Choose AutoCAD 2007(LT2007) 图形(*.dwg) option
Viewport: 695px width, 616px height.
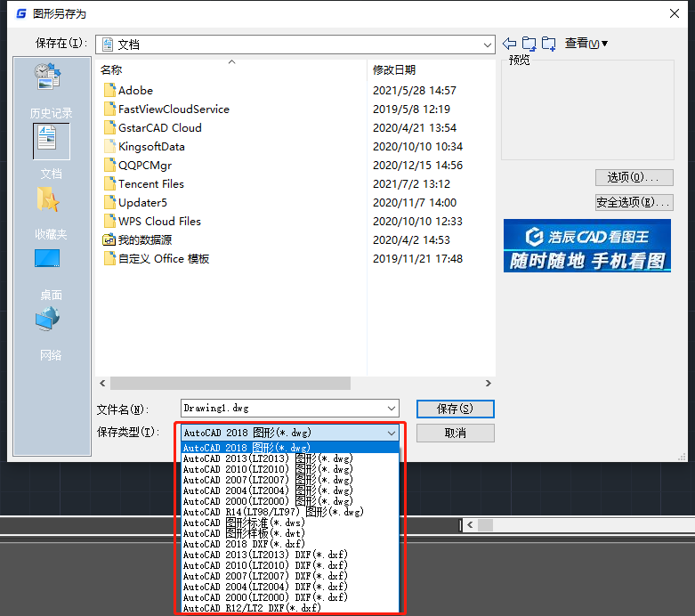(x=290, y=480)
